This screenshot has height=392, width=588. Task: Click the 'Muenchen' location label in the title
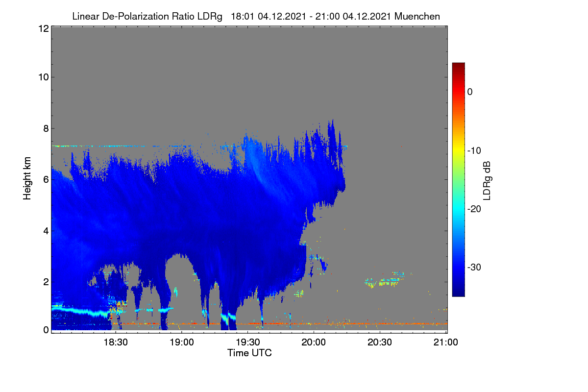417,17
